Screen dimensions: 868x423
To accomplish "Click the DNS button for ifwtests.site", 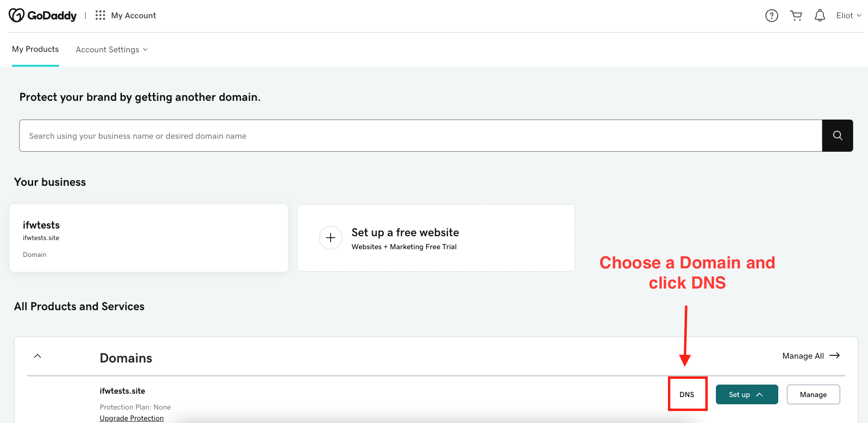I will (687, 394).
